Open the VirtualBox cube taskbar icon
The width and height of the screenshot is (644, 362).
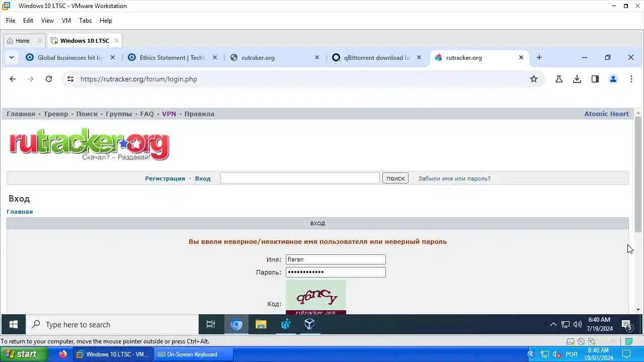[309, 324]
